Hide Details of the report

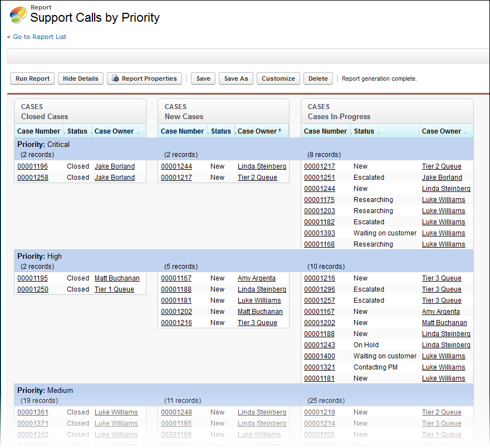pyautogui.click(x=80, y=78)
